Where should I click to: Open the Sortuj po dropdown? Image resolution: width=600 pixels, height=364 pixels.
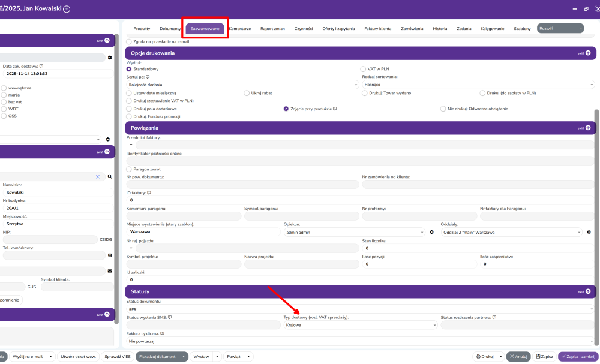[242, 85]
